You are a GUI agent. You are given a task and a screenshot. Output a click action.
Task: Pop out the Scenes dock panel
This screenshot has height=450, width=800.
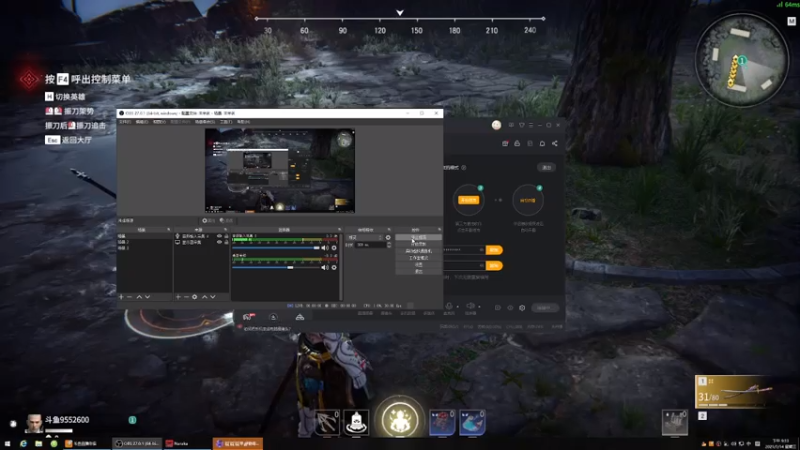(x=169, y=230)
